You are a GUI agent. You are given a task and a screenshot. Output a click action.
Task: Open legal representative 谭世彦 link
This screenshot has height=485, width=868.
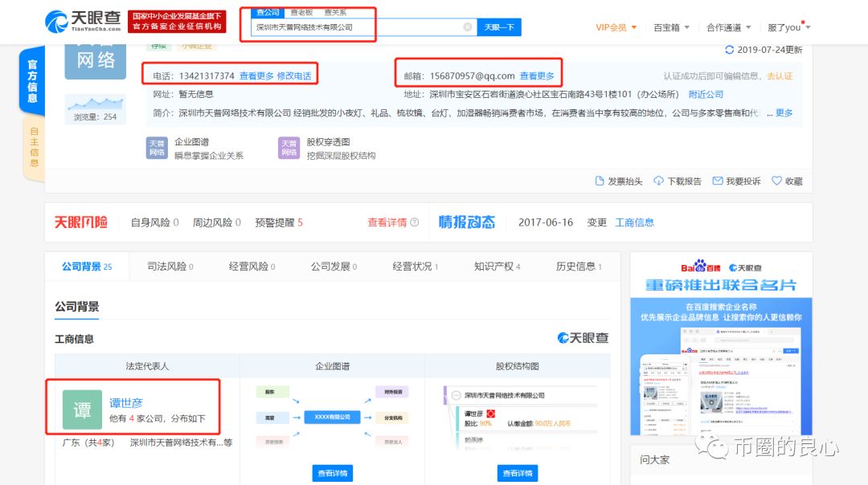[126, 403]
